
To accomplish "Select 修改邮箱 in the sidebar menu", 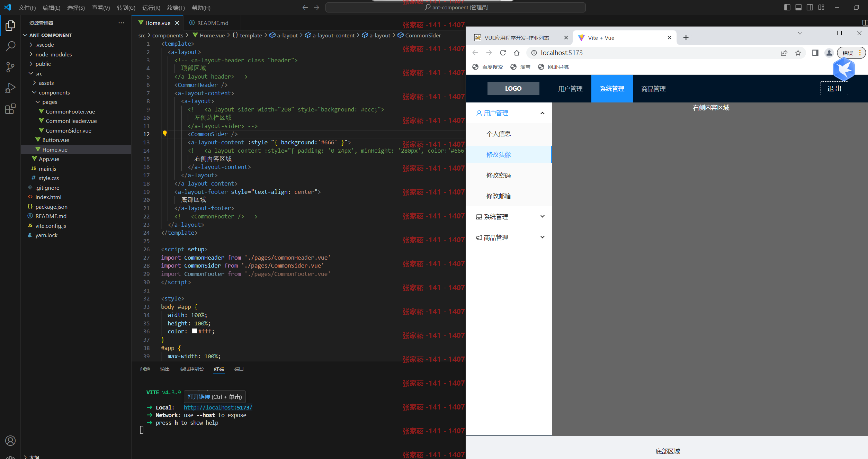I will coord(509,196).
